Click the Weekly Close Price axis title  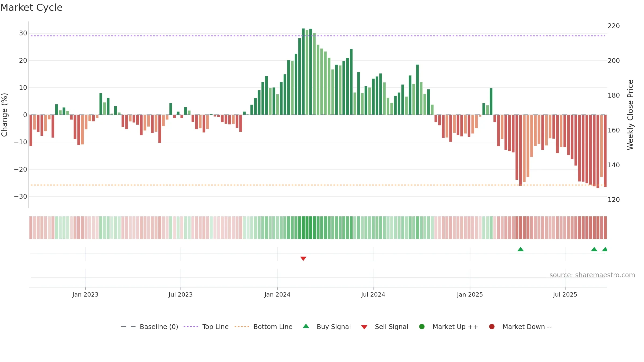630,115
